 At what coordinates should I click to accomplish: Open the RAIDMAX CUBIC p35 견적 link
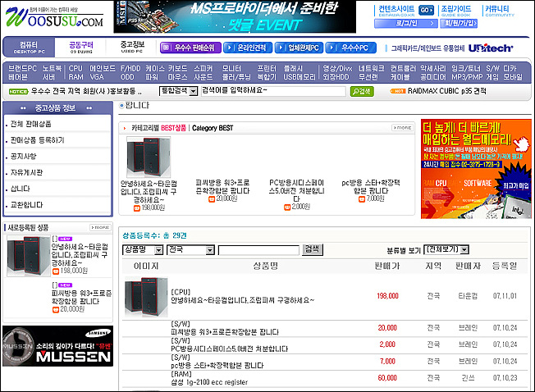446,91
